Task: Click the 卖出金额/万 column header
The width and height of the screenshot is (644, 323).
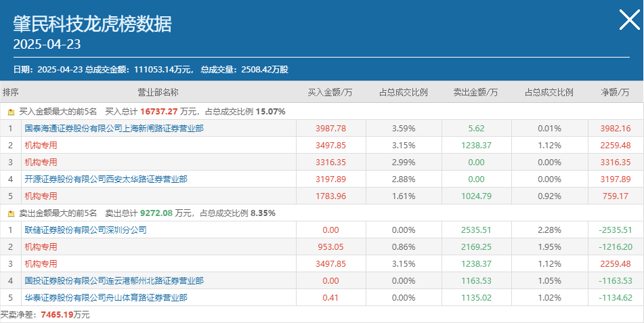Action: coord(475,93)
